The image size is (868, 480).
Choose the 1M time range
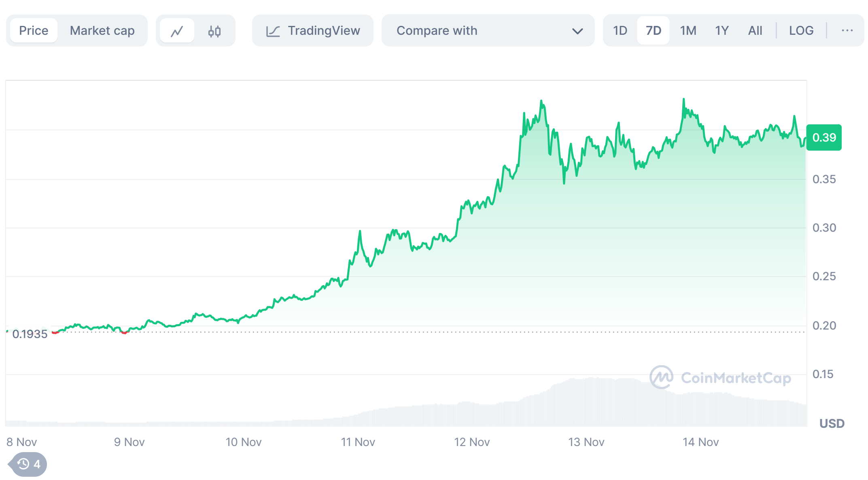tap(688, 31)
